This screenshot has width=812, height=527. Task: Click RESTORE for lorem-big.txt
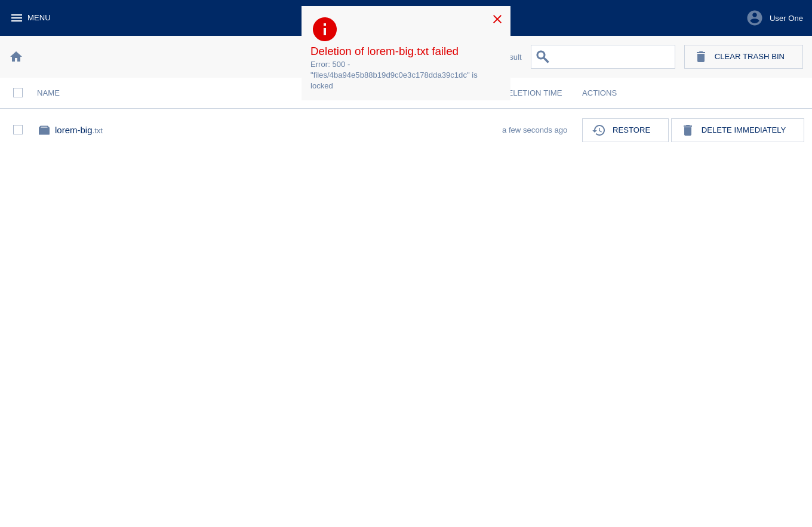point(625,130)
